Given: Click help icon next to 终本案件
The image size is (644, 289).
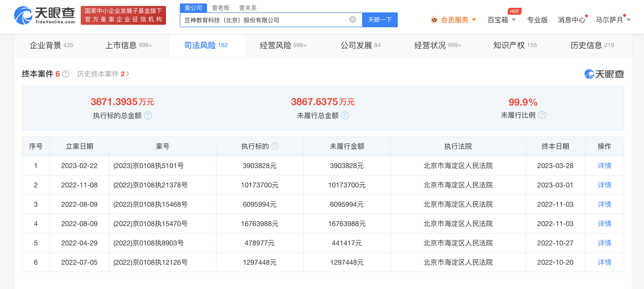Looking at the screenshot, I should click(x=66, y=74).
